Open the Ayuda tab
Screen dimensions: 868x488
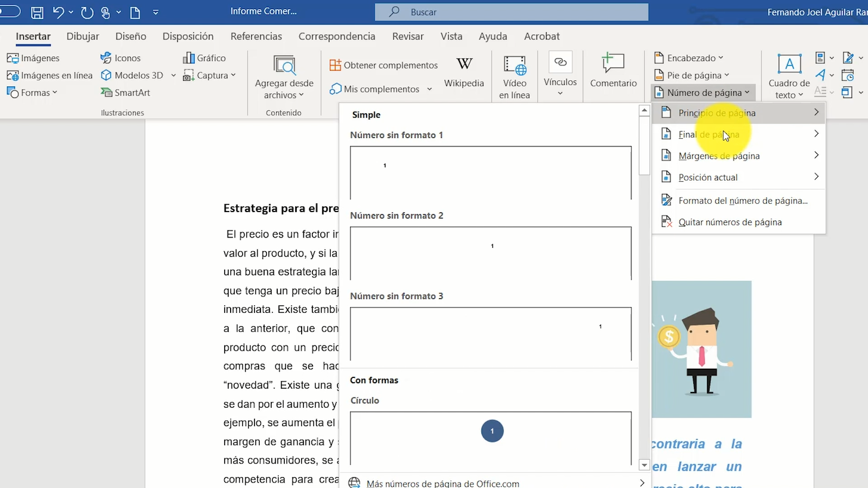tap(493, 36)
